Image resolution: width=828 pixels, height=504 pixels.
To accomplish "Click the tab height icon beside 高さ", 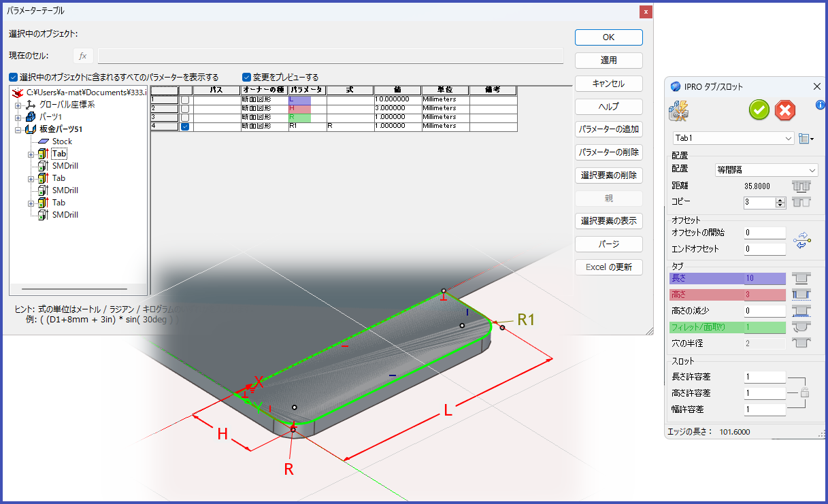I will (x=802, y=295).
